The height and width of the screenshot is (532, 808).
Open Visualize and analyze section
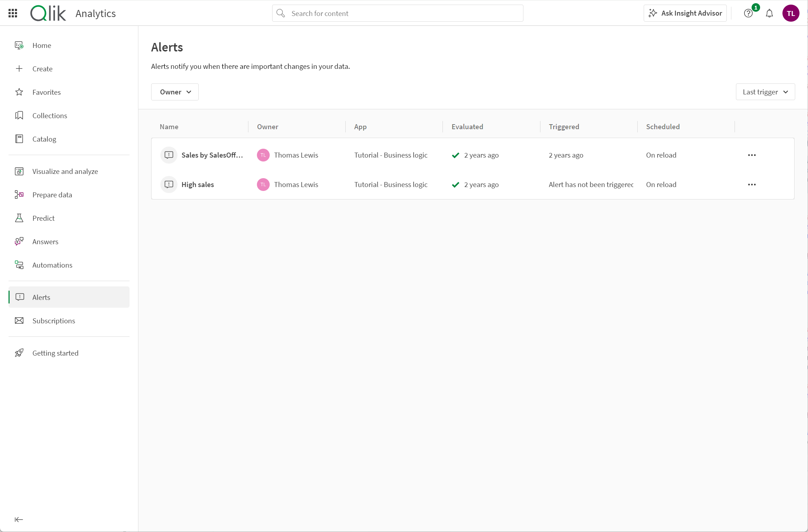click(x=65, y=171)
